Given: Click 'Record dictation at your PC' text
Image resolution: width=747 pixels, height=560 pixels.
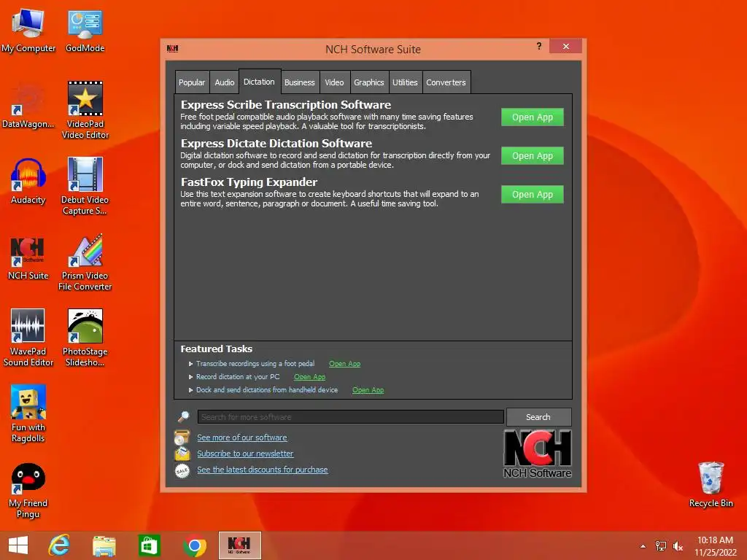Looking at the screenshot, I should pyautogui.click(x=238, y=377).
